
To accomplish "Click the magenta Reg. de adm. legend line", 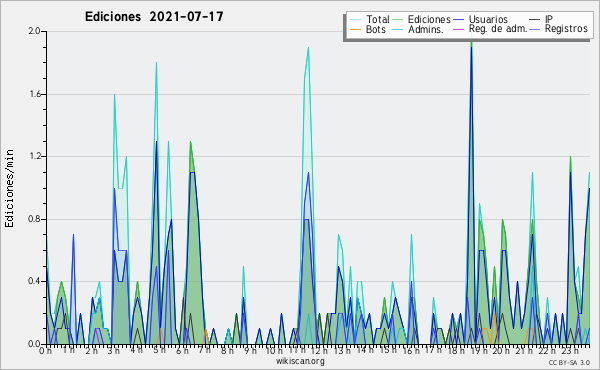I will [458, 29].
